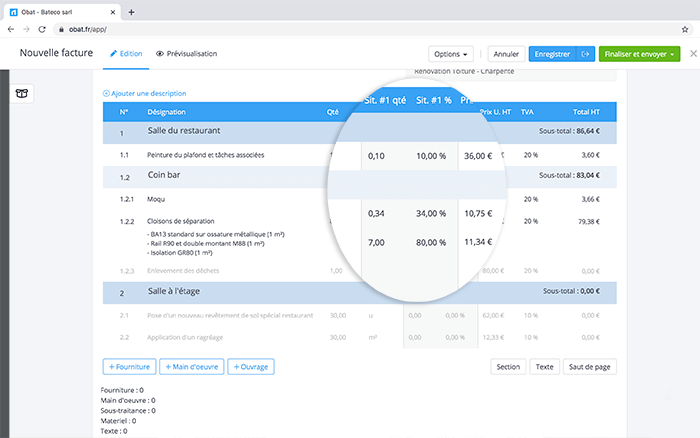The height and width of the screenshot is (438, 700).
Task: Close the invoice editor with X
Action: pos(693,54)
